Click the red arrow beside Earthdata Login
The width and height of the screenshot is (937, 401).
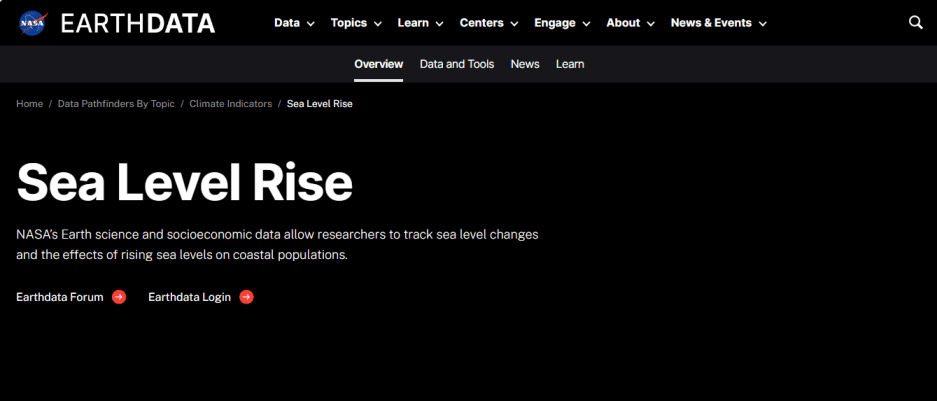coord(246,297)
